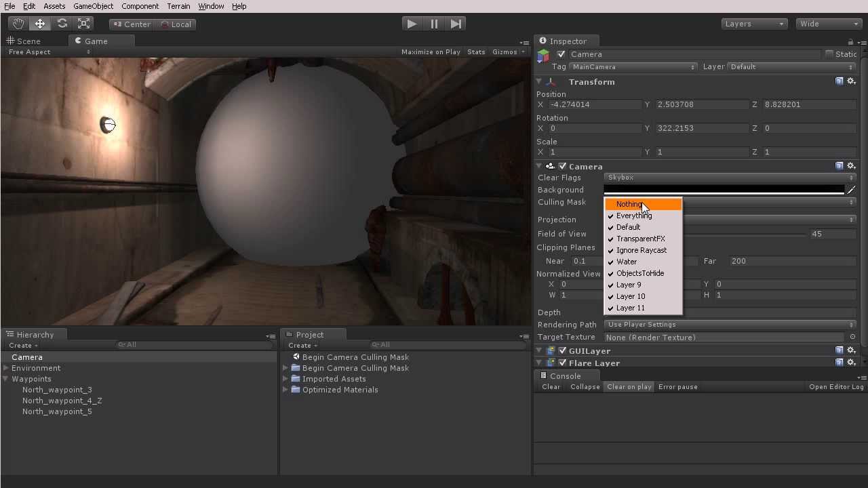Screen dimensions: 868x488
Task: Enable the Static checkbox
Action: click(x=829, y=54)
